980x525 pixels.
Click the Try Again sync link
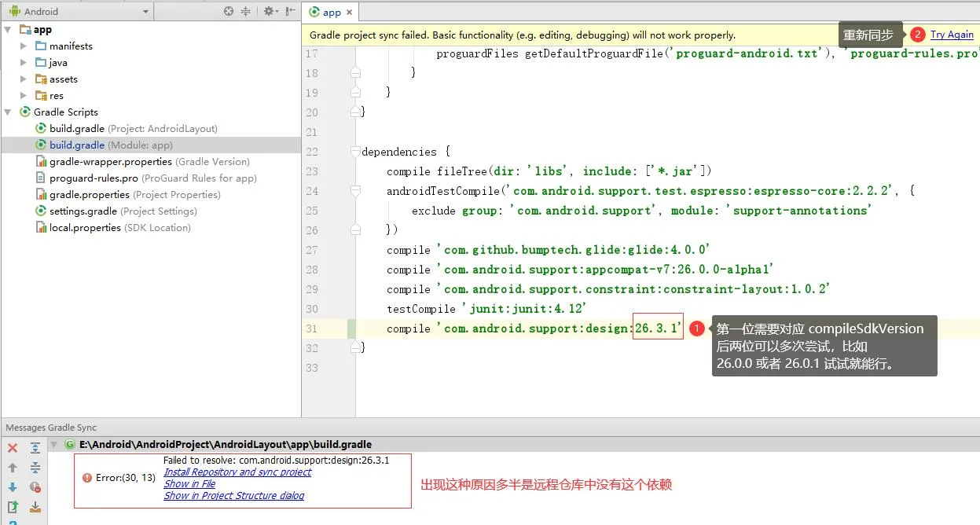(x=952, y=35)
